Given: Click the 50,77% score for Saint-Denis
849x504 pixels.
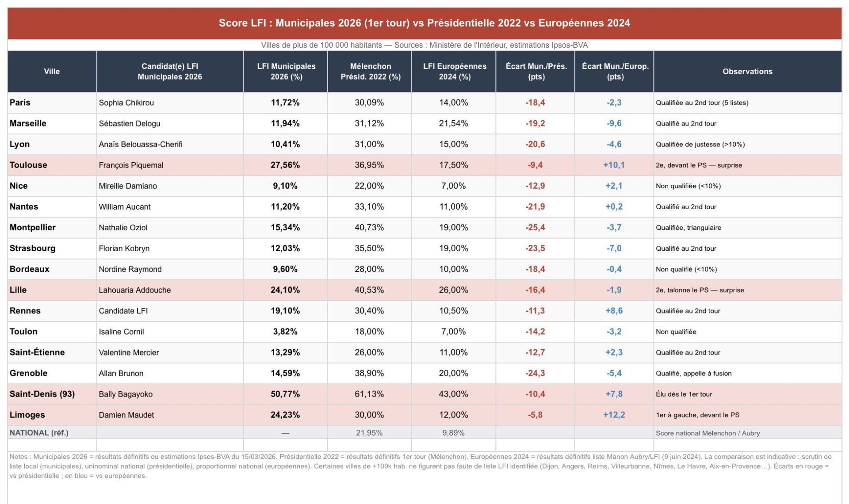Looking at the screenshot, I should (285, 394).
